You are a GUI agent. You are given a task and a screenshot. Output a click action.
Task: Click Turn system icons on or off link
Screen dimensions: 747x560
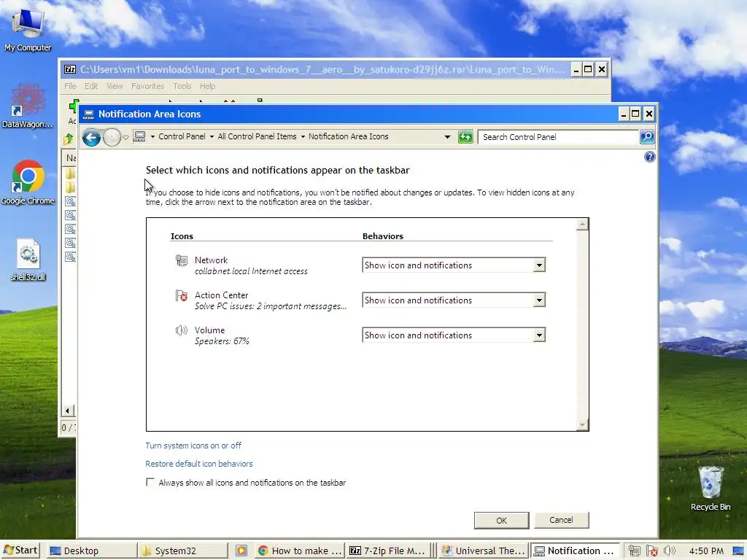point(193,446)
